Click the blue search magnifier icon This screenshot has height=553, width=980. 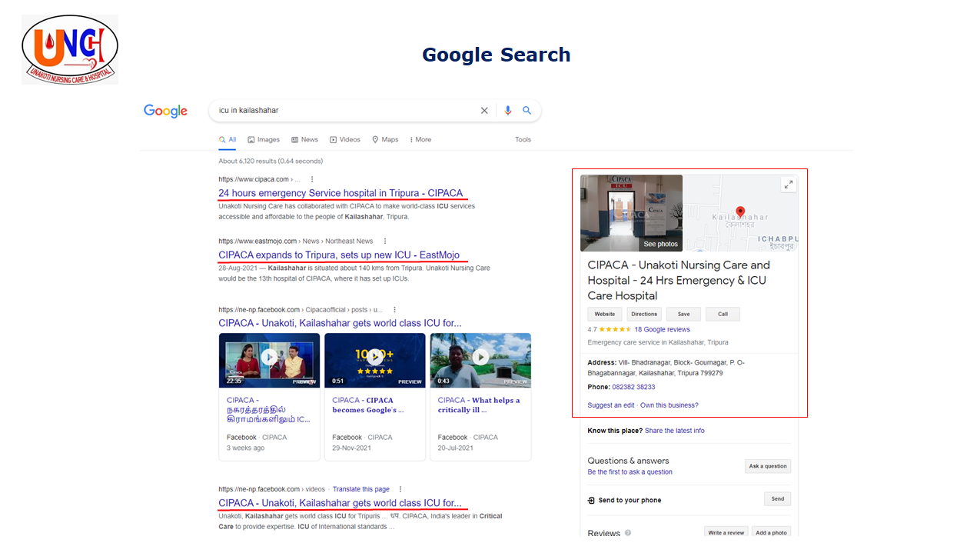coord(527,111)
